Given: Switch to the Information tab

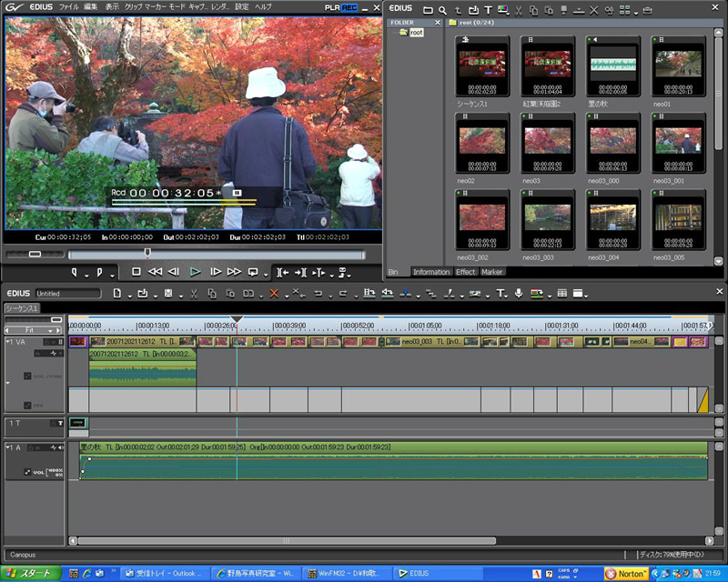Looking at the screenshot, I should pos(431,272).
